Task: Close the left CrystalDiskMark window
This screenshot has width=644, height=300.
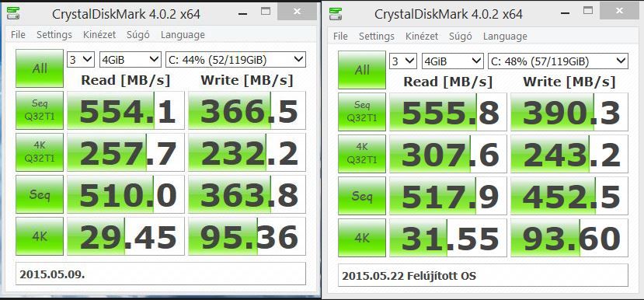Action: (297, 12)
